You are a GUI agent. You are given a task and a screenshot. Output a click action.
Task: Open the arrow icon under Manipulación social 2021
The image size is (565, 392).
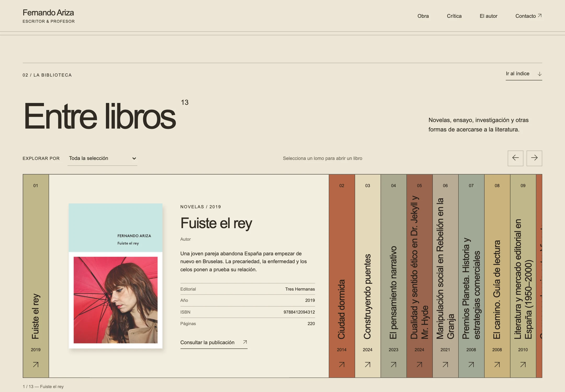445,364
